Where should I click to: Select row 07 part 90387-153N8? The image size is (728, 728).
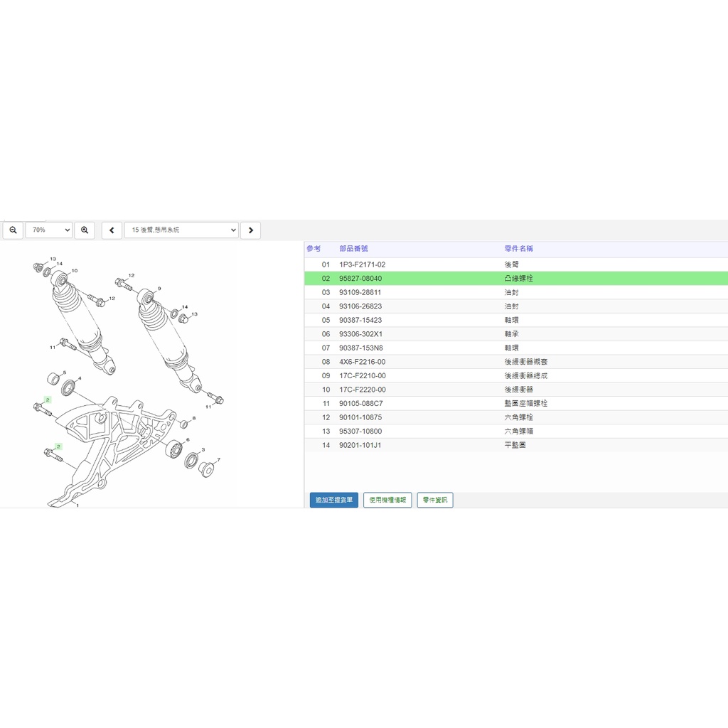pos(516,348)
